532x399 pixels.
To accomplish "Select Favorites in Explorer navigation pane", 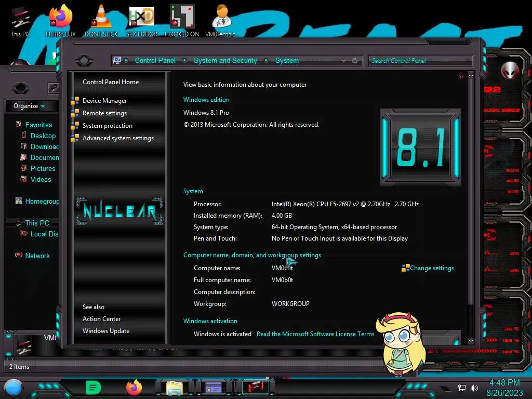I will coord(38,125).
